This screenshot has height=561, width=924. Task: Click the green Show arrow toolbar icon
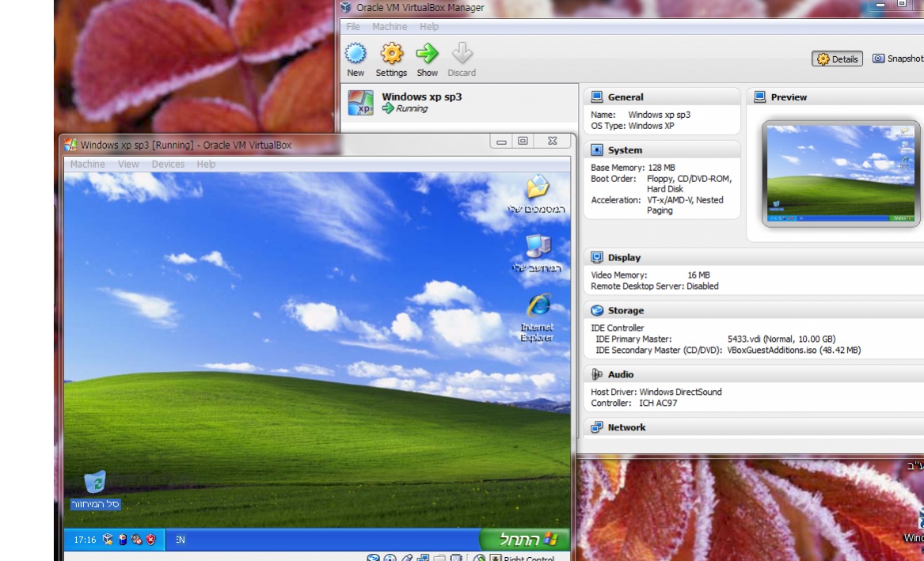coord(428,54)
